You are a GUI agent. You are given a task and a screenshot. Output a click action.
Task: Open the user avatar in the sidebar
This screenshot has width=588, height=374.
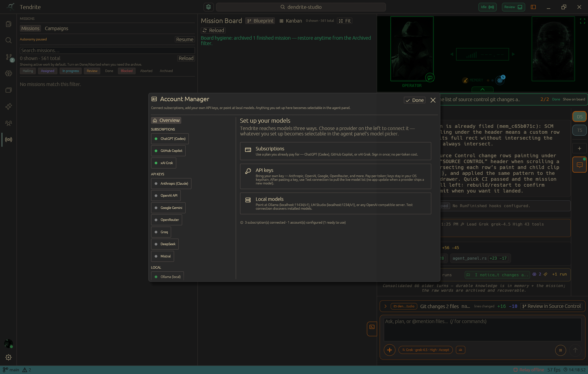click(9, 344)
